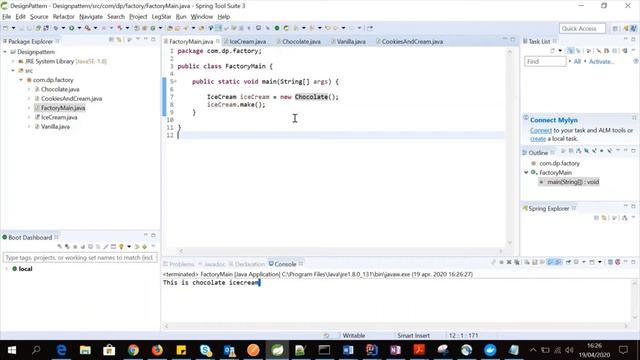The image size is (640, 360).
Task: Collapse all in Package Explorer
Action: [111, 40]
